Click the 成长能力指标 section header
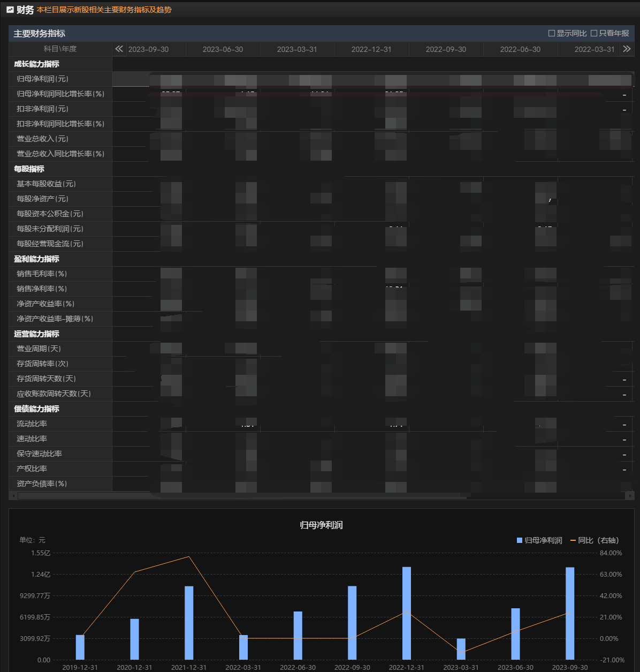Viewport: 640px width, 672px height. tap(36, 64)
